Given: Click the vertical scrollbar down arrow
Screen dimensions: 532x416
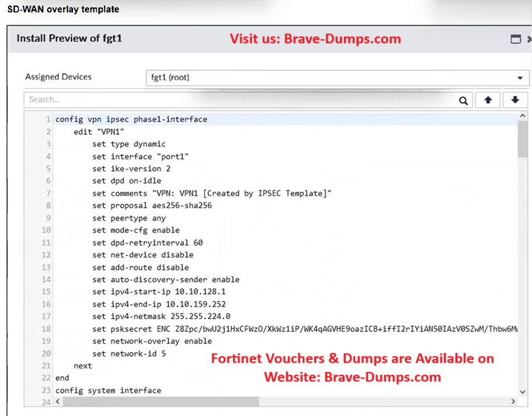Looking at the screenshot, I should tap(523, 392).
